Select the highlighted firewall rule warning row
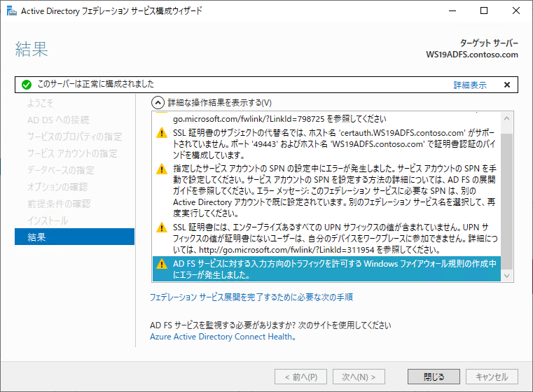This screenshot has width=533, height=392. pos(326,269)
